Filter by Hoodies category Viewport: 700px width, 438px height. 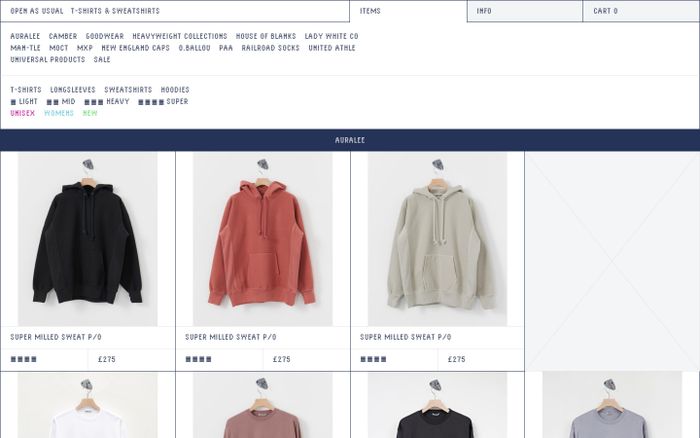point(175,90)
